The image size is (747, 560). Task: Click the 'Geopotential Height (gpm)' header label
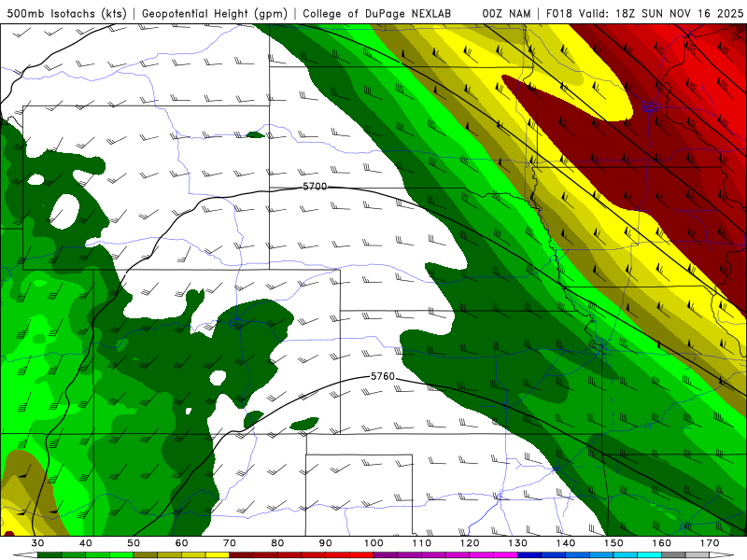[x=215, y=13]
